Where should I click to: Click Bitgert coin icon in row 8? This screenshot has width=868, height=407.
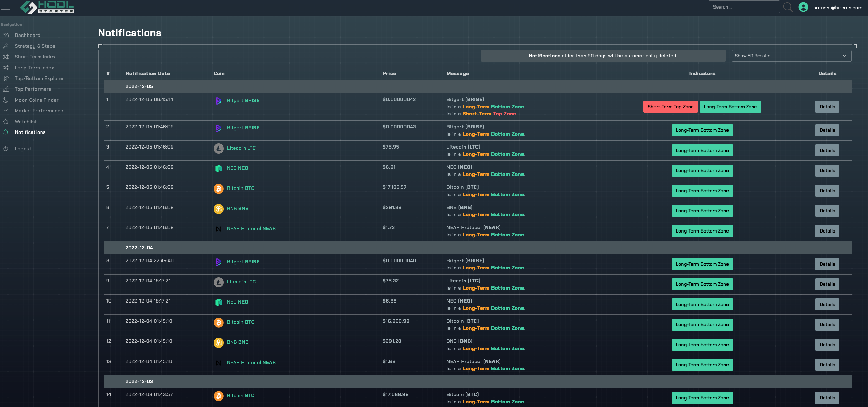click(219, 262)
